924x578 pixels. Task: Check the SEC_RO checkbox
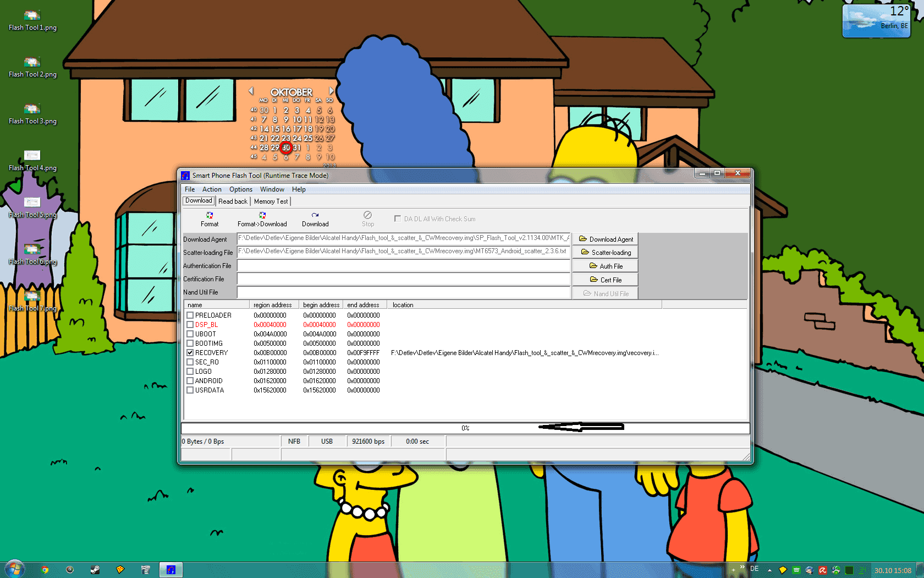(x=190, y=362)
